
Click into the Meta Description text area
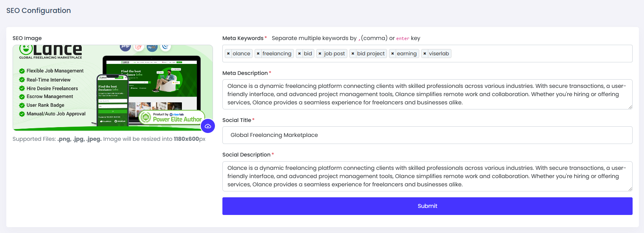427,94
